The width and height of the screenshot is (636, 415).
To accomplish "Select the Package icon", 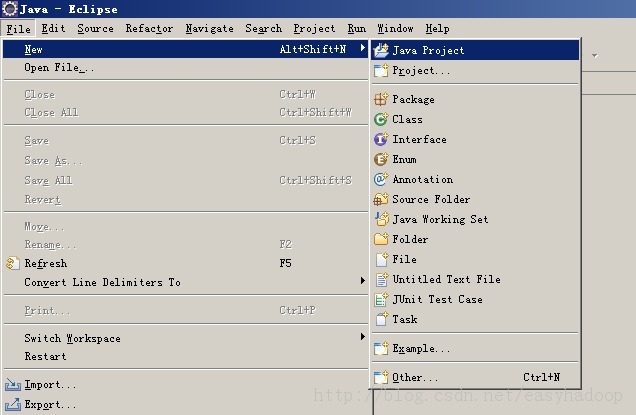I will click(x=381, y=99).
